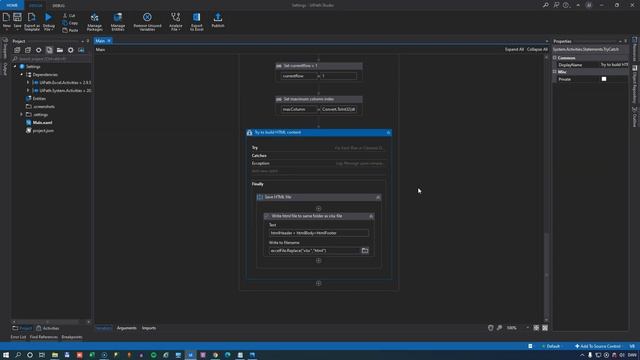
Task: Open project folder from Project toolbar
Action: 60,50
